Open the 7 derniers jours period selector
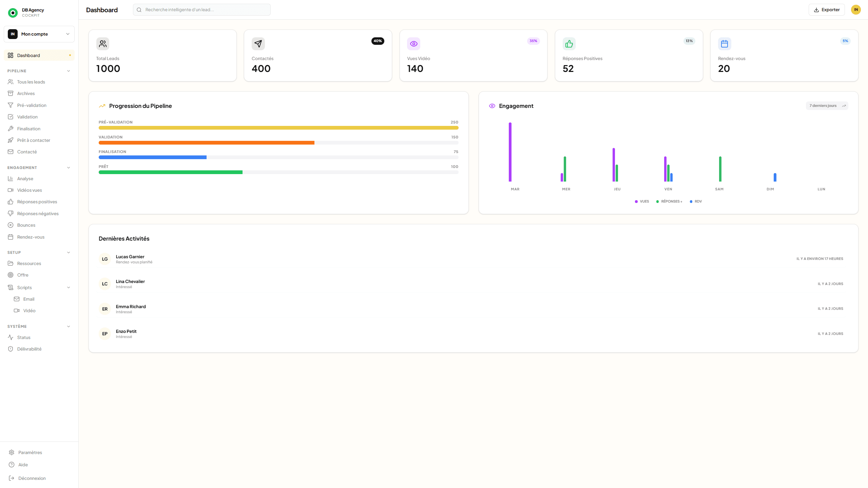Image resolution: width=868 pixels, height=488 pixels. (827, 106)
